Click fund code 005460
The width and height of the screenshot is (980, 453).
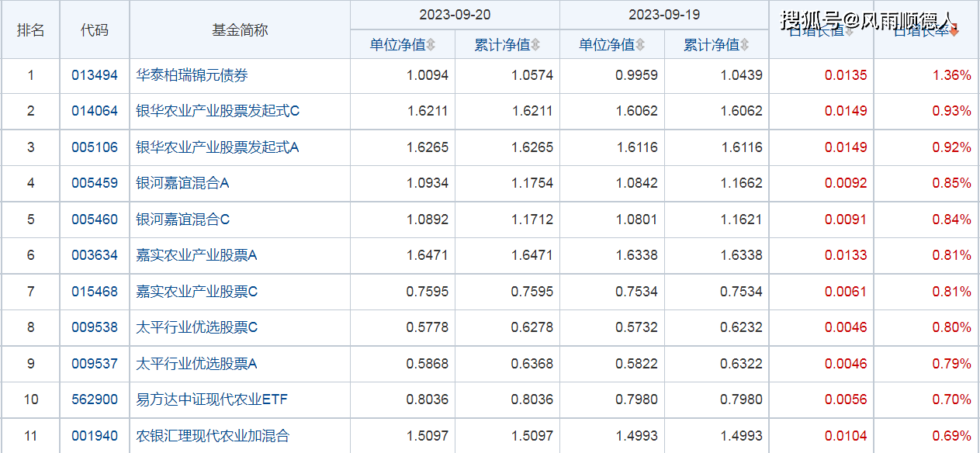[x=95, y=220]
